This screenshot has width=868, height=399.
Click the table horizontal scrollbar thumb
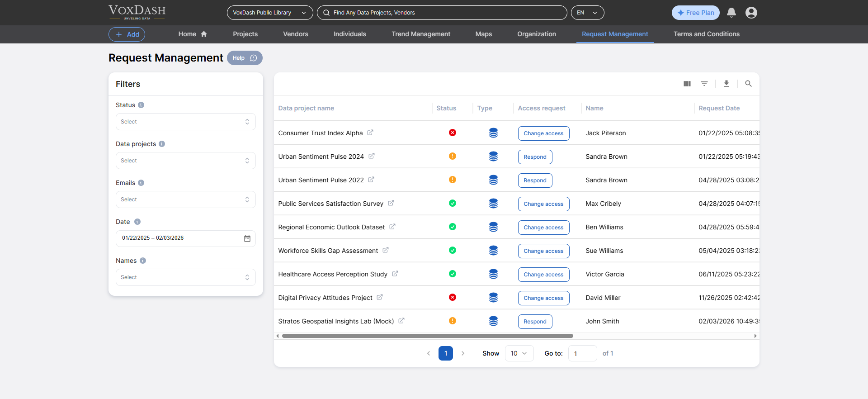click(x=428, y=336)
